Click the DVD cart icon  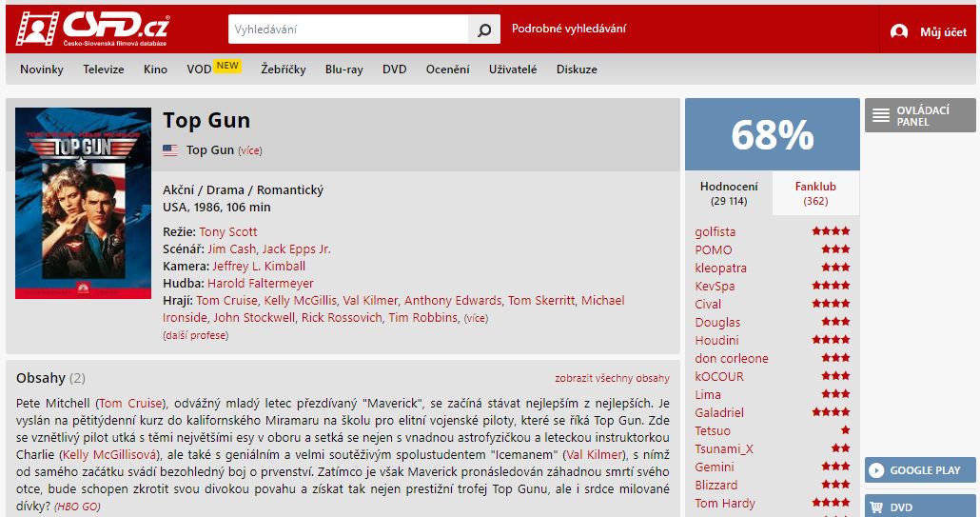coord(877,507)
